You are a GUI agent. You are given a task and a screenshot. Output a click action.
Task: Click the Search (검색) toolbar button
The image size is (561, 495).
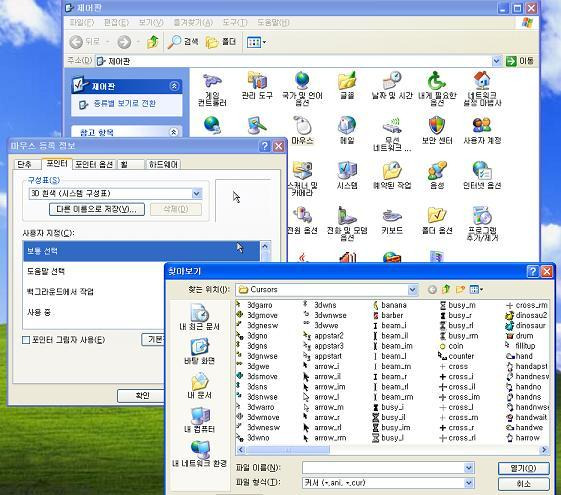click(x=183, y=42)
